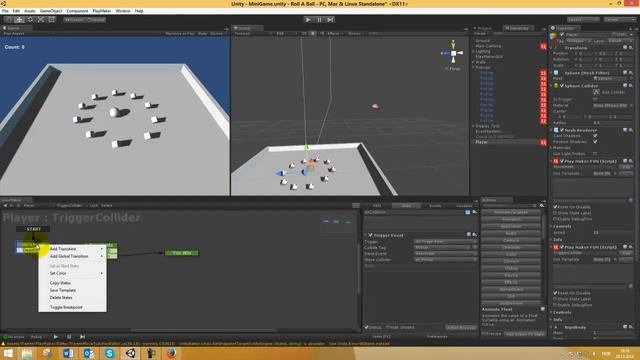
Task: Open the Collide Tag dropdown
Action: 442,247
